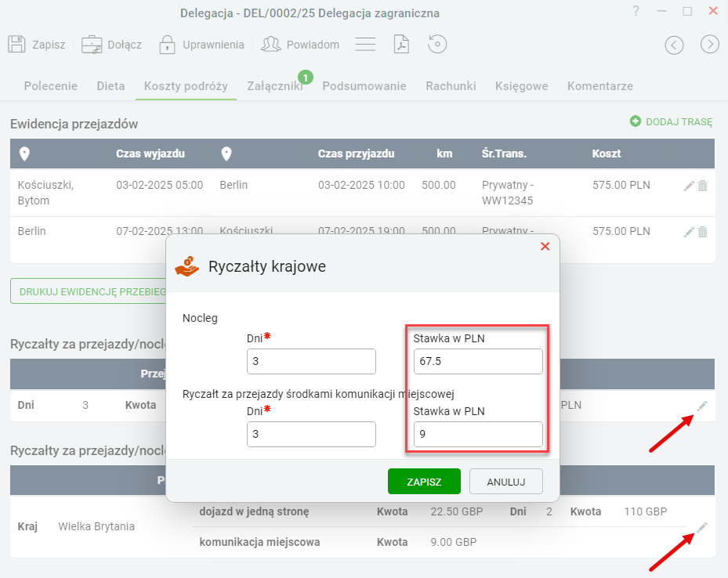The width and height of the screenshot is (728, 578).
Task: Click the Czas przyjazdu column header
Action: tap(356, 154)
